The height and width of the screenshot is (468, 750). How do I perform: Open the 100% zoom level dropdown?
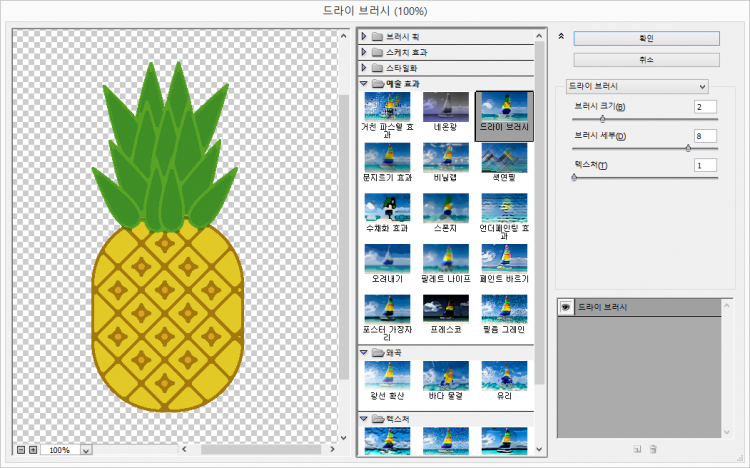click(x=85, y=450)
